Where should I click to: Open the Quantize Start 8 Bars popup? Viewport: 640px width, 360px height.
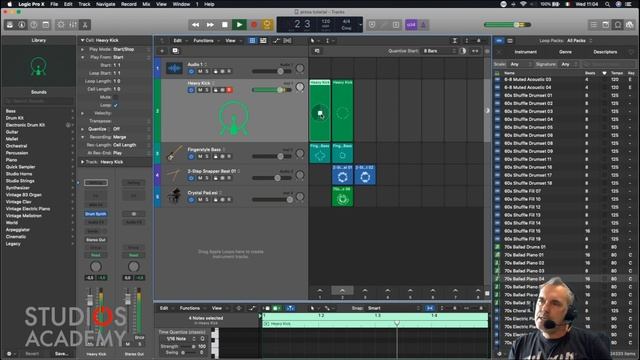pyautogui.click(x=439, y=51)
